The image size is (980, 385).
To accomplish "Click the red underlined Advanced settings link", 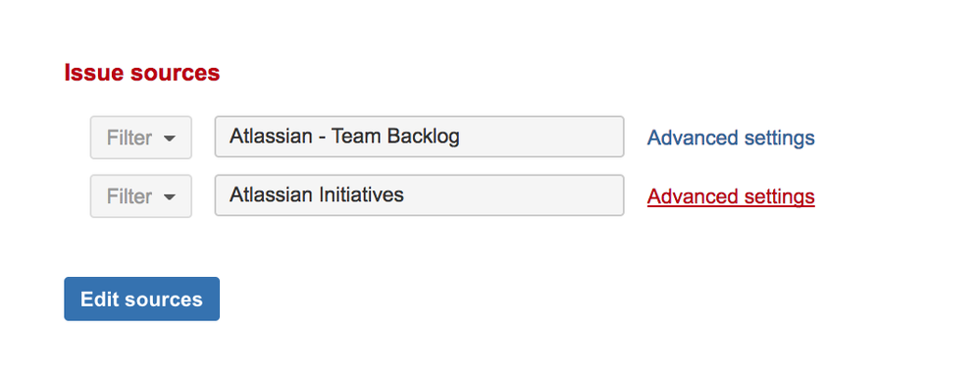I will [x=731, y=196].
